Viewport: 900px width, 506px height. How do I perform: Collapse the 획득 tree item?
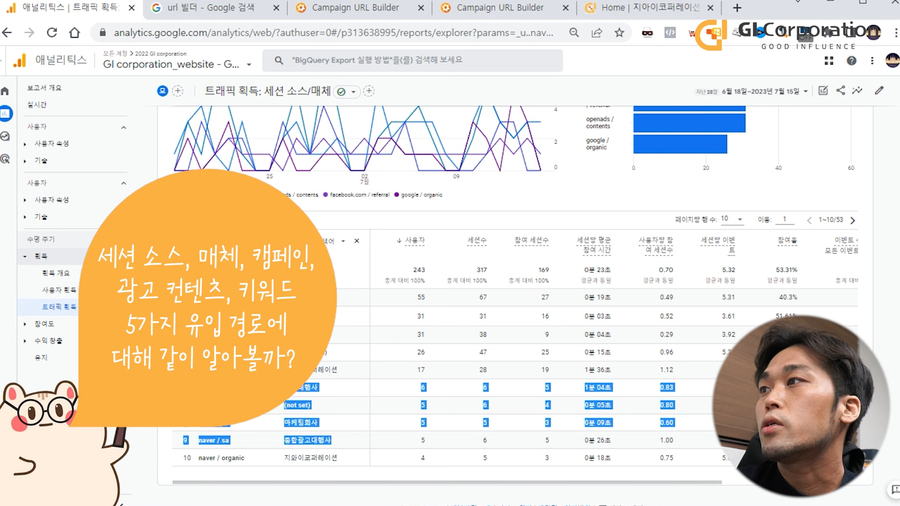pos(25,256)
